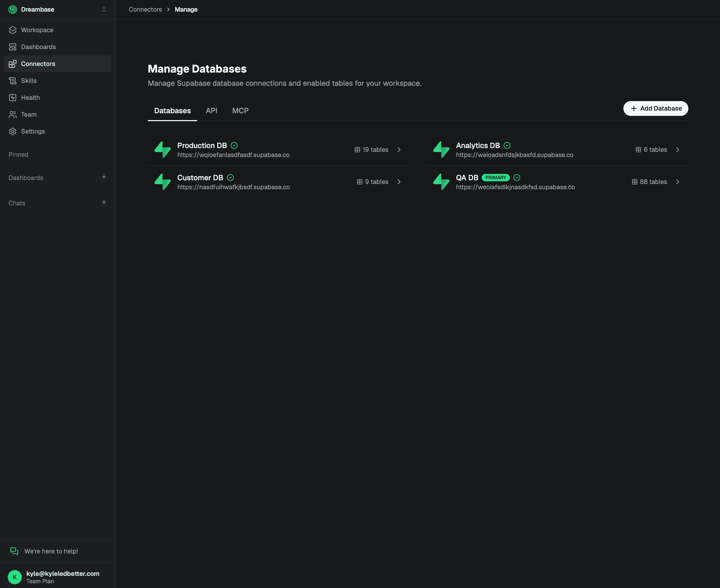Click the QA DB Supabase bolt icon
The height and width of the screenshot is (588, 720).
pyautogui.click(x=441, y=182)
